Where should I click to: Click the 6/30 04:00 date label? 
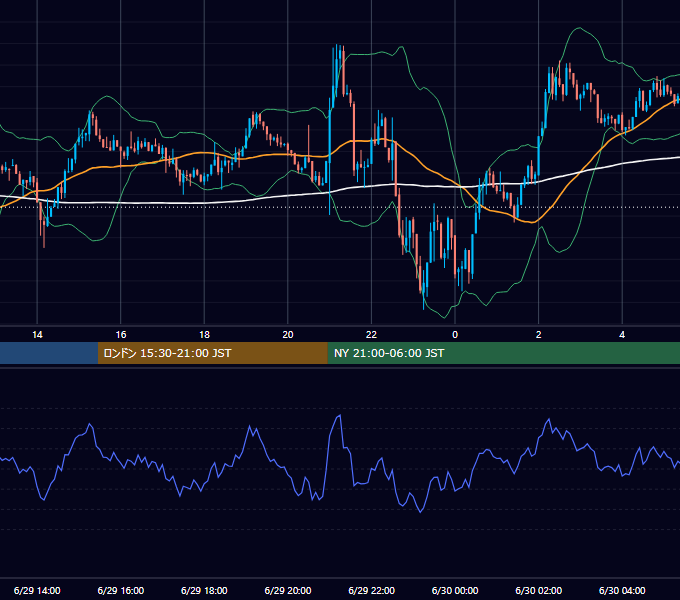coord(622,590)
